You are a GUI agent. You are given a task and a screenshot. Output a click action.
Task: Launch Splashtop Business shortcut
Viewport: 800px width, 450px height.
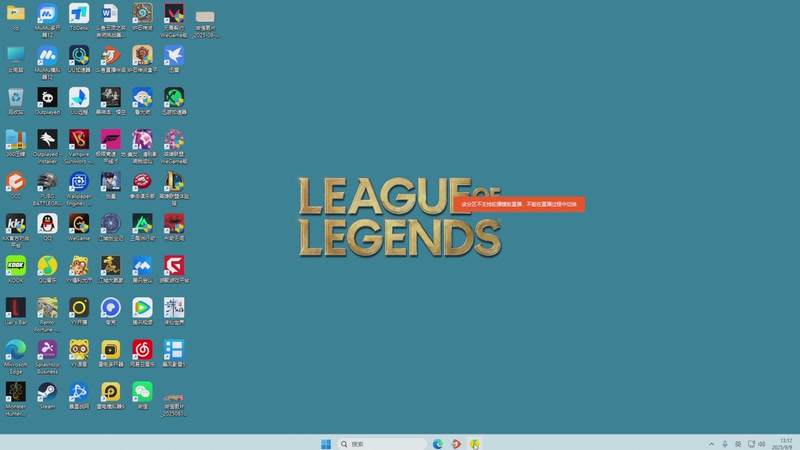pyautogui.click(x=47, y=357)
